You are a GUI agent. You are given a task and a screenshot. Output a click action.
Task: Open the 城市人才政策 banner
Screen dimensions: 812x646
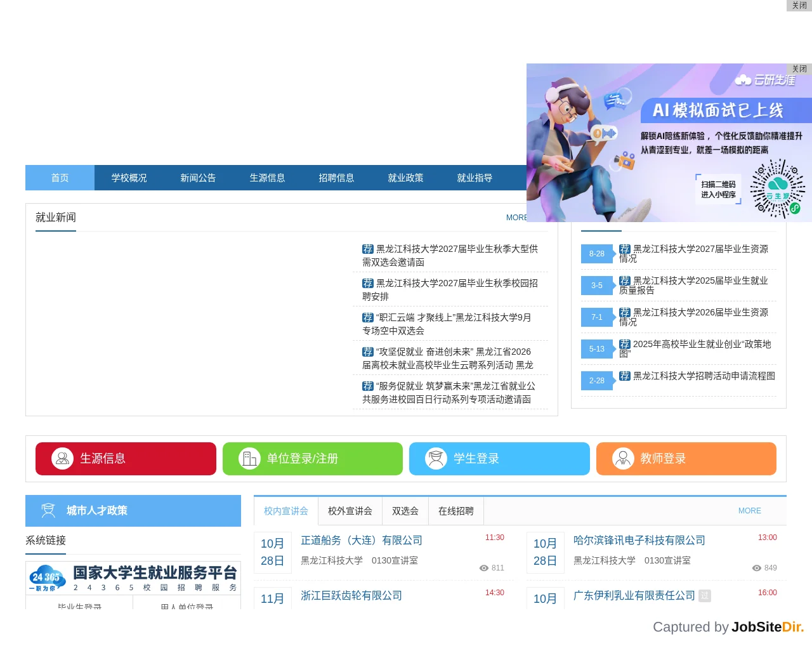pyautogui.click(x=133, y=511)
